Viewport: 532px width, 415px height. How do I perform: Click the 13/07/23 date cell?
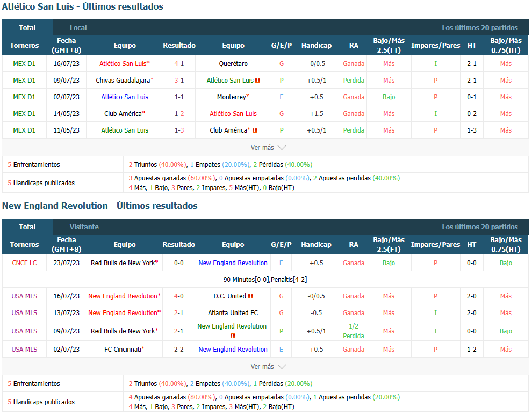pyautogui.click(x=67, y=312)
